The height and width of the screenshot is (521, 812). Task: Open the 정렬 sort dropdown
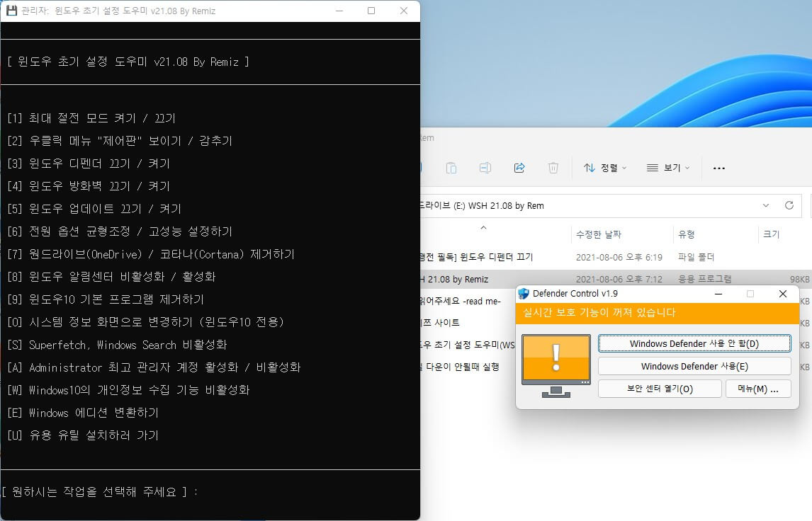pos(605,168)
